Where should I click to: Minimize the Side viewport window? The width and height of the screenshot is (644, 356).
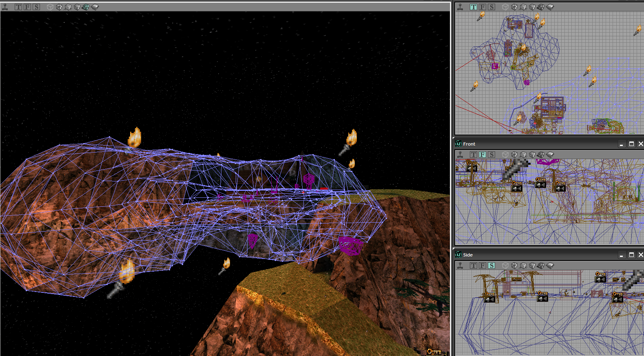point(622,255)
